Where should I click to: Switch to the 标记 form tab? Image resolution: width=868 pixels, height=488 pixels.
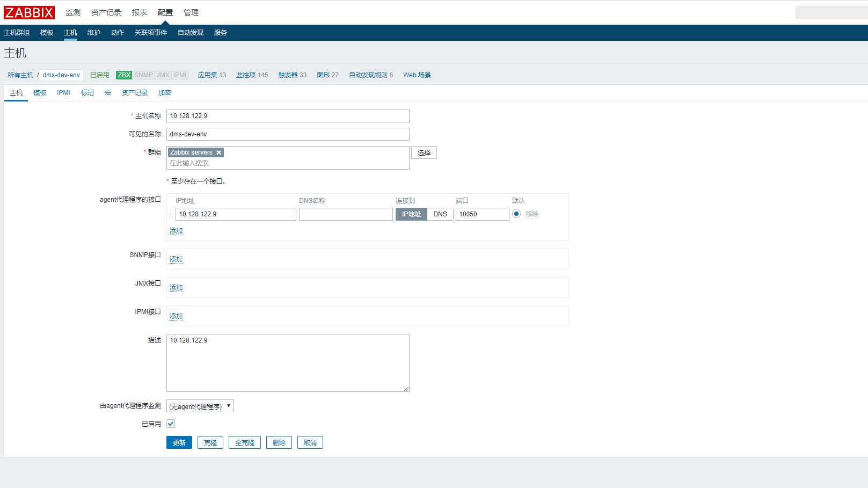[87, 93]
